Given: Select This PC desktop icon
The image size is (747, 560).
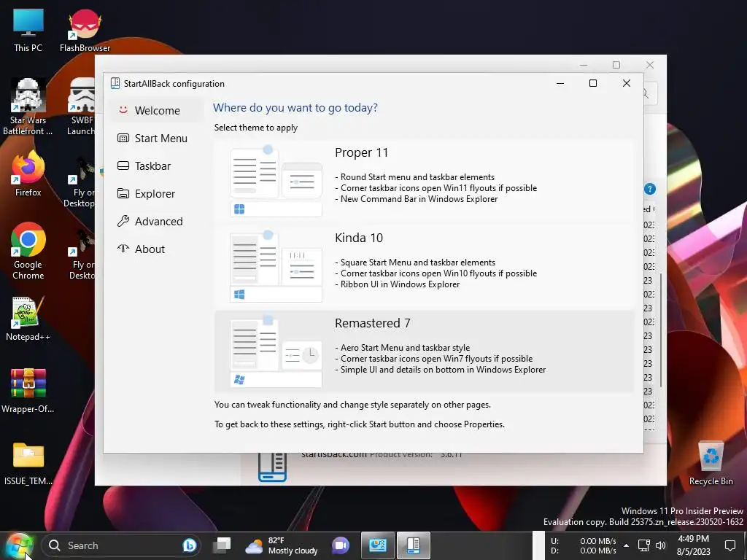Looking at the screenshot, I should tap(28, 31).
